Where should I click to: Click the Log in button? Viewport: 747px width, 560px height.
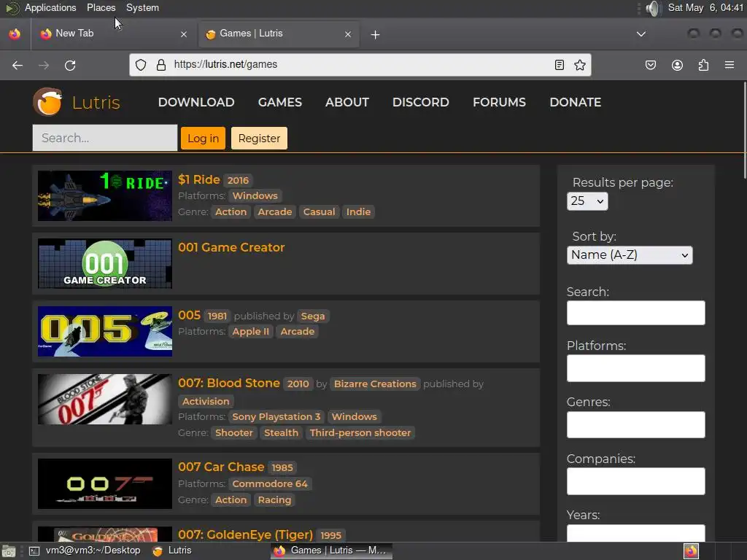203,138
